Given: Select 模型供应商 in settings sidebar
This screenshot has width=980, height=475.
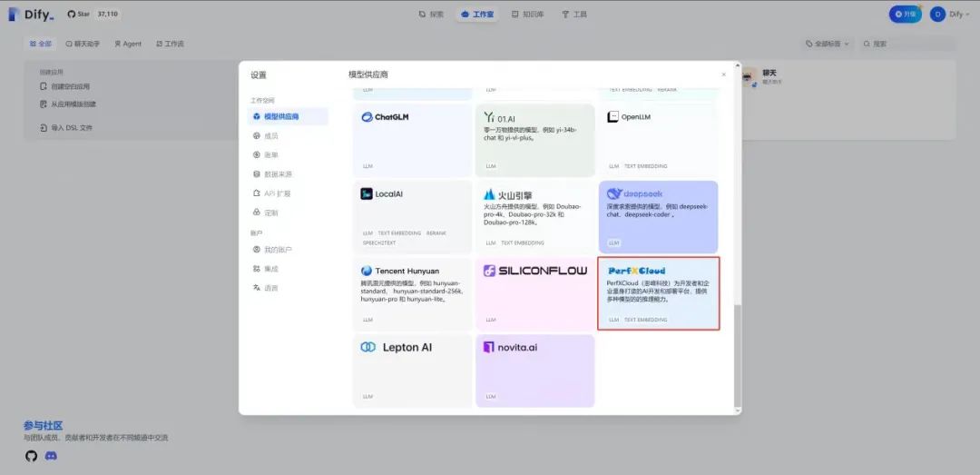Looking at the screenshot, I should pyautogui.click(x=289, y=116).
